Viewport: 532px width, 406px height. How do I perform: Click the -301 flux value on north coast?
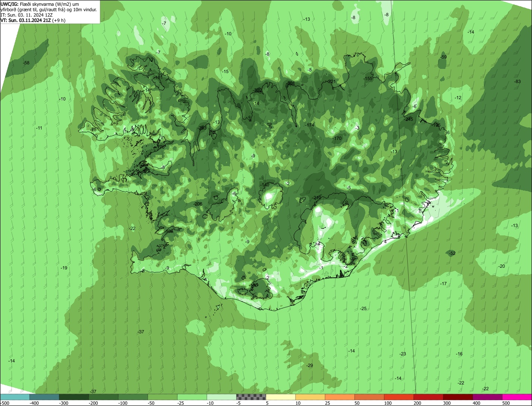[291, 83]
